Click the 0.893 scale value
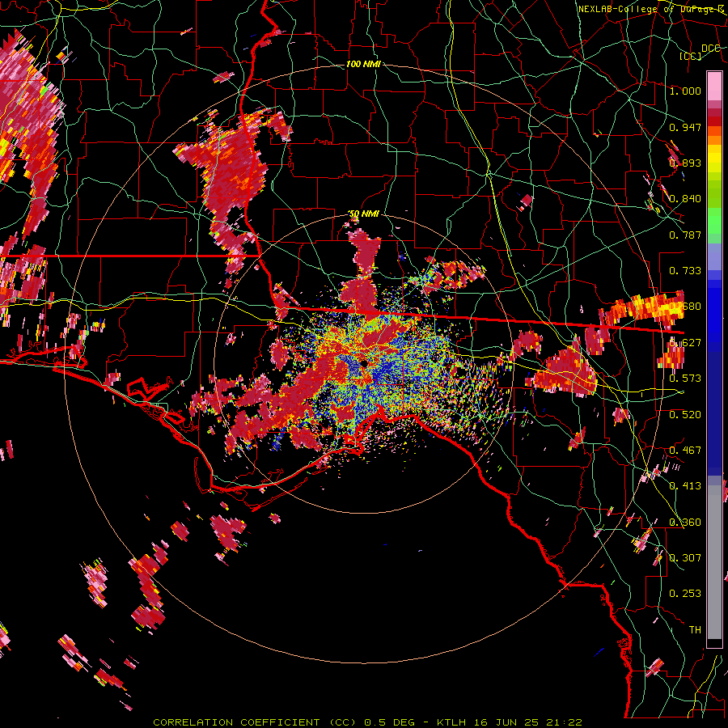Viewport: 728px width, 728px height. [x=685, y=163]
